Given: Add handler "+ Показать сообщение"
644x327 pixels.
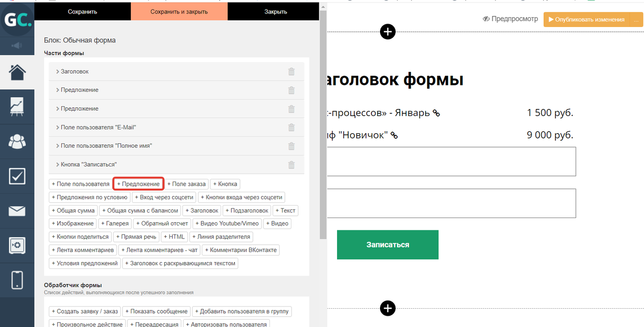Looking at the screenshot, I should click(x=157, y=311).
